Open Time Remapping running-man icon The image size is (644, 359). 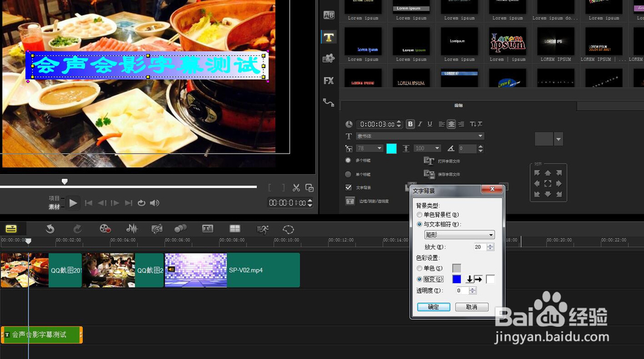click(x=263, y=229)
